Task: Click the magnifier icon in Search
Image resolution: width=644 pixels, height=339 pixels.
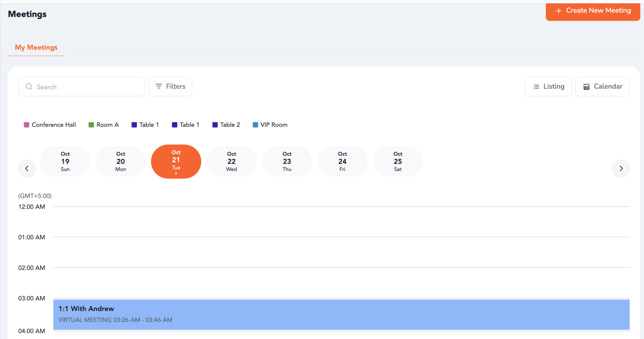Action: [x=29, y=87]
